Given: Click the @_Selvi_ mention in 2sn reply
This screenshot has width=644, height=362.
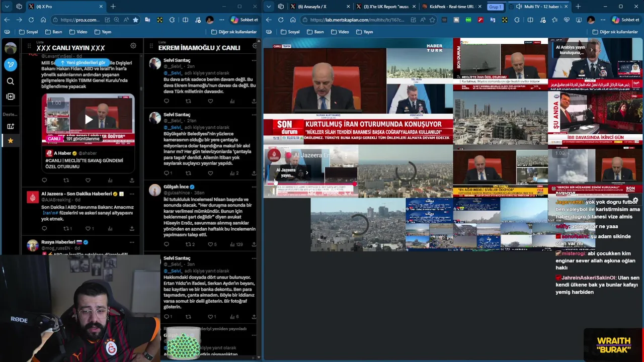Looking at the screenshot, I should pyautogui.click(x=172, y=73).
